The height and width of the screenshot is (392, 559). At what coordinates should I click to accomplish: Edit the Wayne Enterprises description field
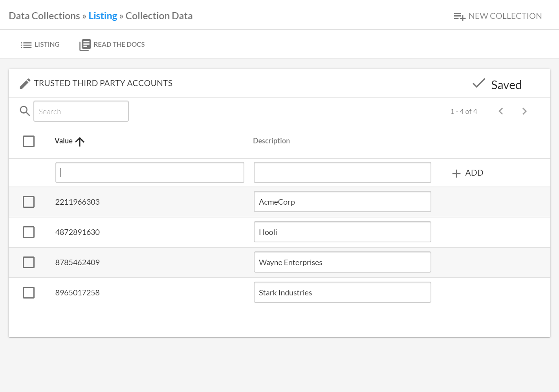(x=343, y=262)
